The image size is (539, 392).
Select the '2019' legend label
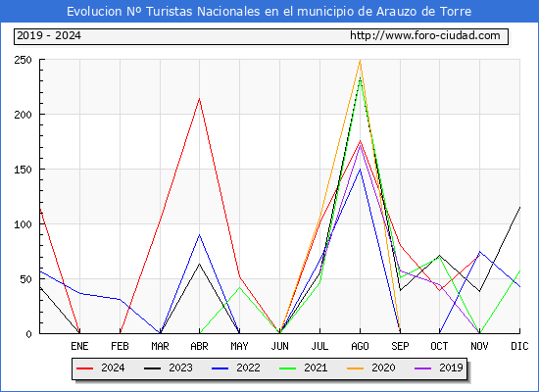pos(451,367)
